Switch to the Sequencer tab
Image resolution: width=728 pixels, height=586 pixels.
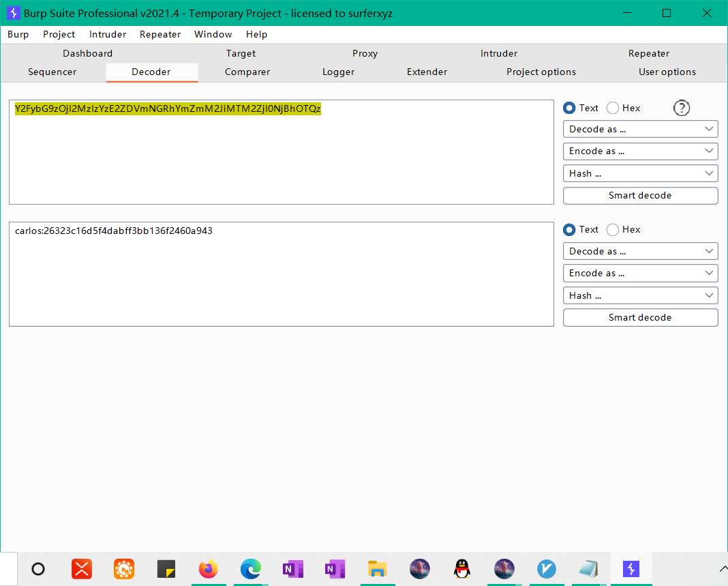(52, 72)
